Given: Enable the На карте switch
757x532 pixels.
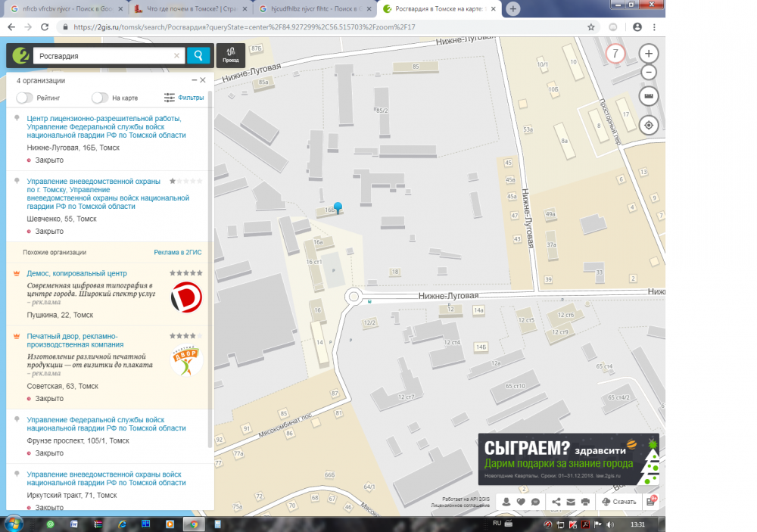Looking at the screenshot, I should [100, 98].
